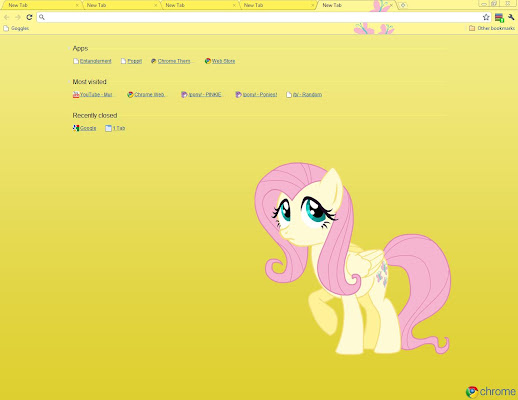Reload the page
Image resolution: width=518 pixels, height=400 pixels.
click(x=29, y=17)
